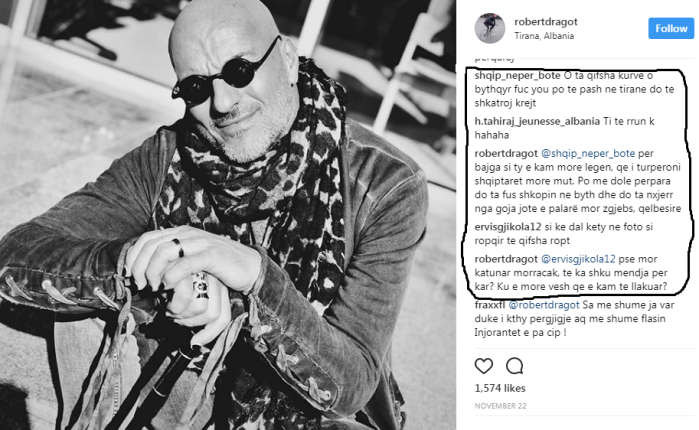Follow robertdragot with the blue button
The width and height of the screenshot is (699, 430).
671,29
